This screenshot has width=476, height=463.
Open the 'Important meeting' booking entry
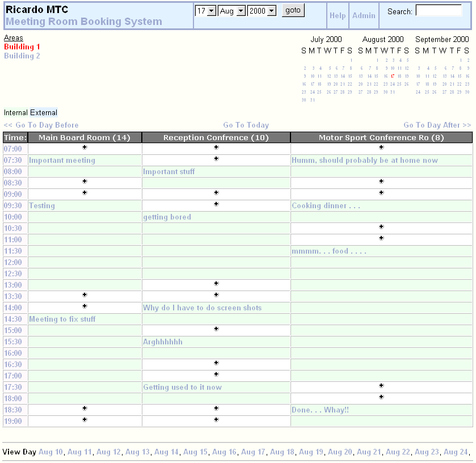click(x=62, y=160)
